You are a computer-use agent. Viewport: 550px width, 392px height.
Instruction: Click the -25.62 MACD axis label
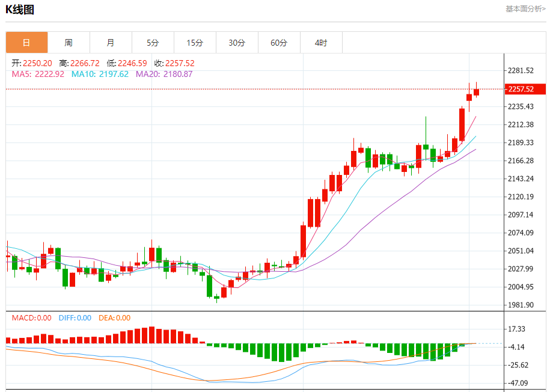(518, 366)
